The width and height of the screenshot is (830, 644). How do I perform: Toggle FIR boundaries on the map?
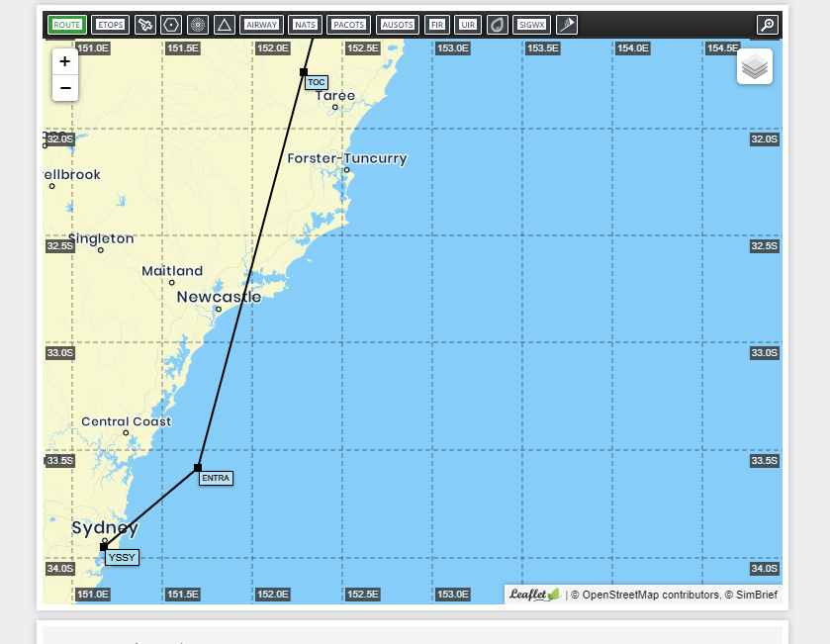pos(436,25)
